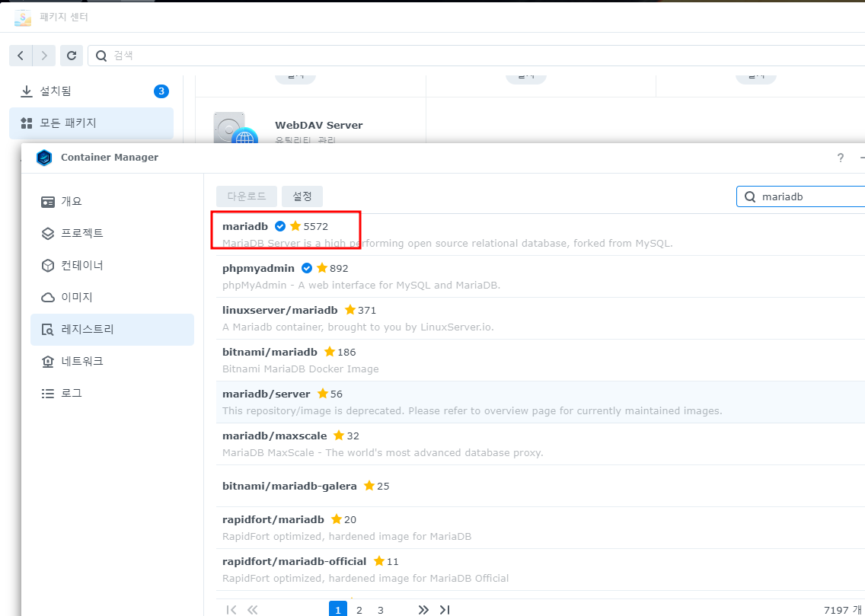This screenshot has width=865, height=616.
Task: Click the registry search magnifier icon
Action: pos(750,197)
